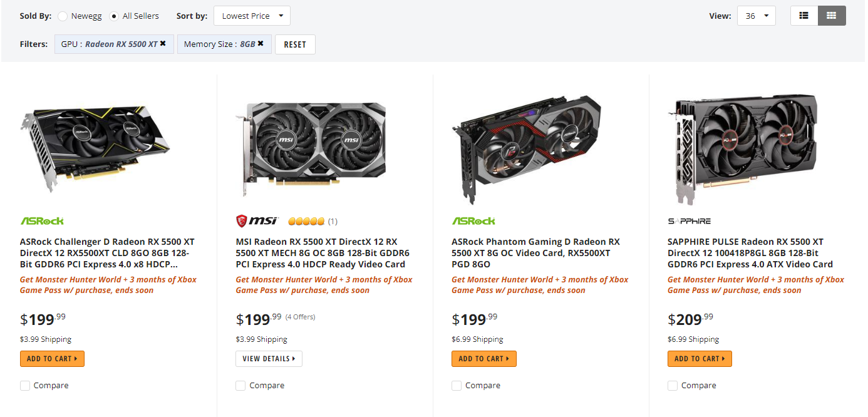Click the SAPPHIRE brand logo

click(690, 221)
